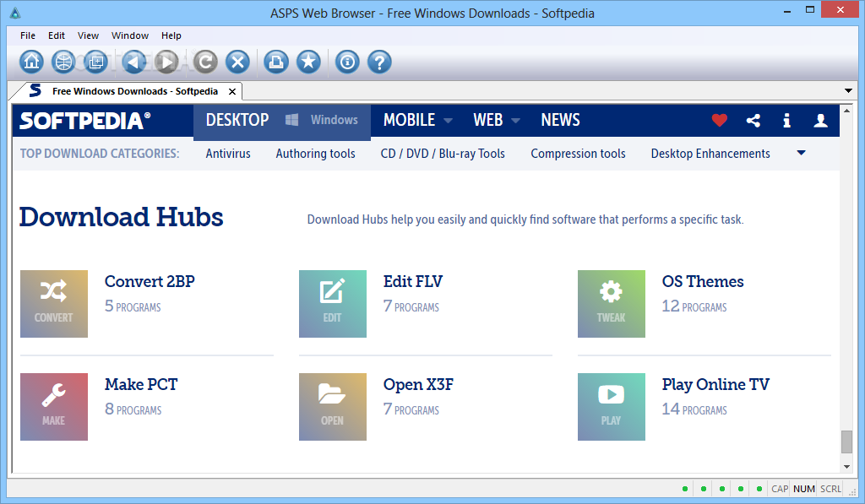This screenshot has width=865, height=504.
Task: Stop loading with the X toolbar icon
Action: click(237, 62)
